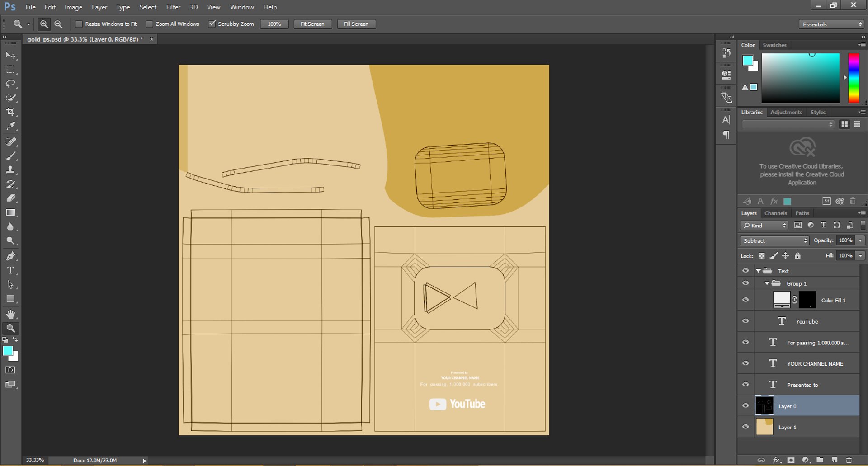Add layer mask icon
The height and width of the screenshot is (466, 868).
tap(791, 460)
